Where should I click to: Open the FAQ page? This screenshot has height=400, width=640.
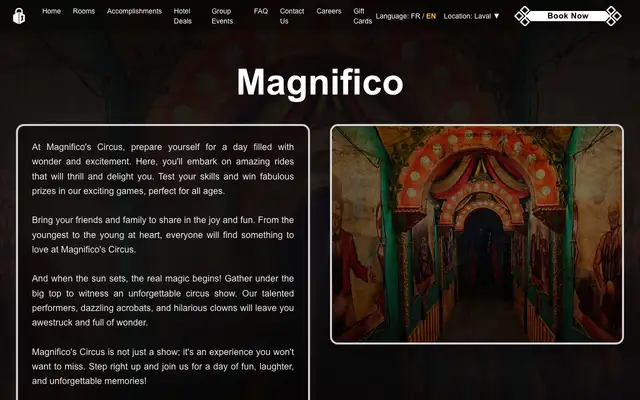(261, 11)
